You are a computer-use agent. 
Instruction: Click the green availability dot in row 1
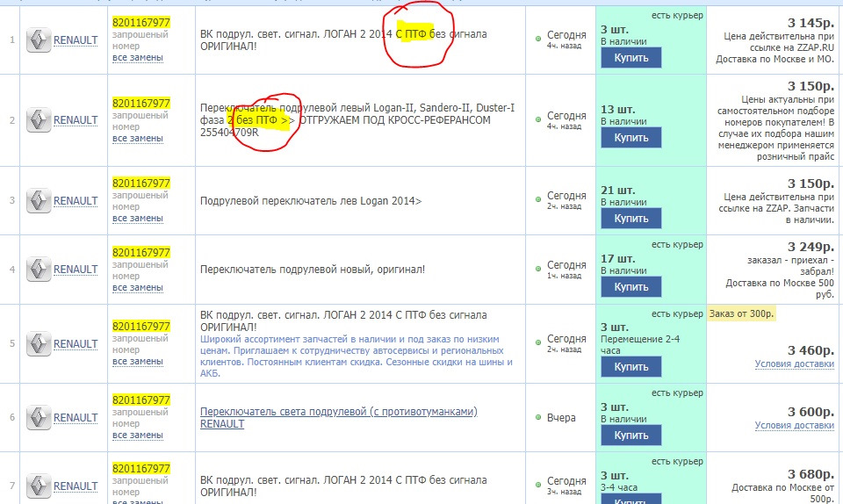(x=538, y=39)
